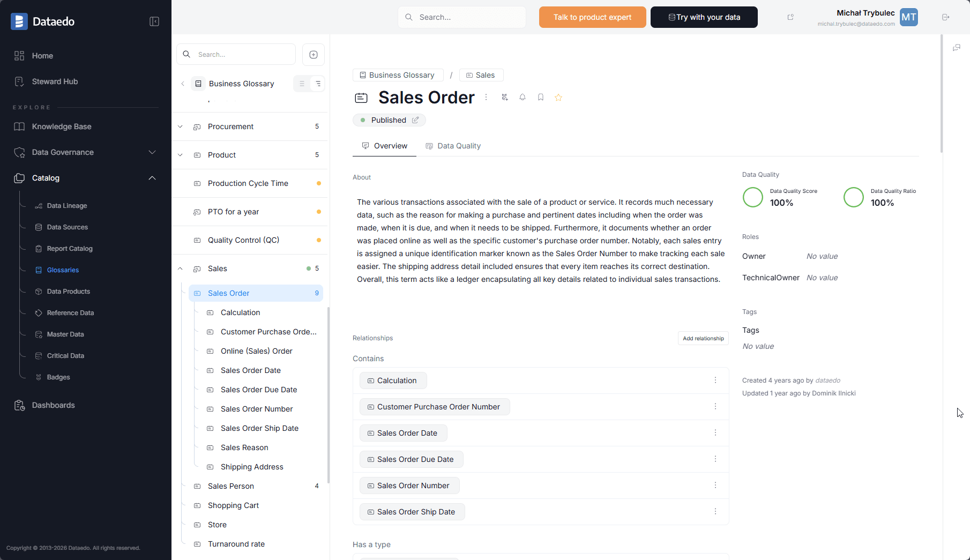Viewport: 970px width, 560px height.
Task: Switch to the Overview tab
Action: click(x=384, y=146)
